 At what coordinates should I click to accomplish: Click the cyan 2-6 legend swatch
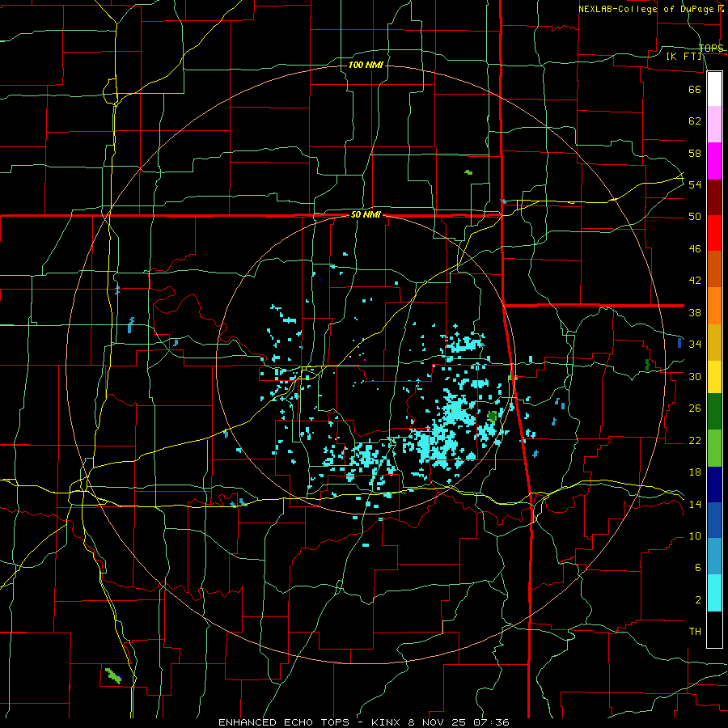(714, 593)
